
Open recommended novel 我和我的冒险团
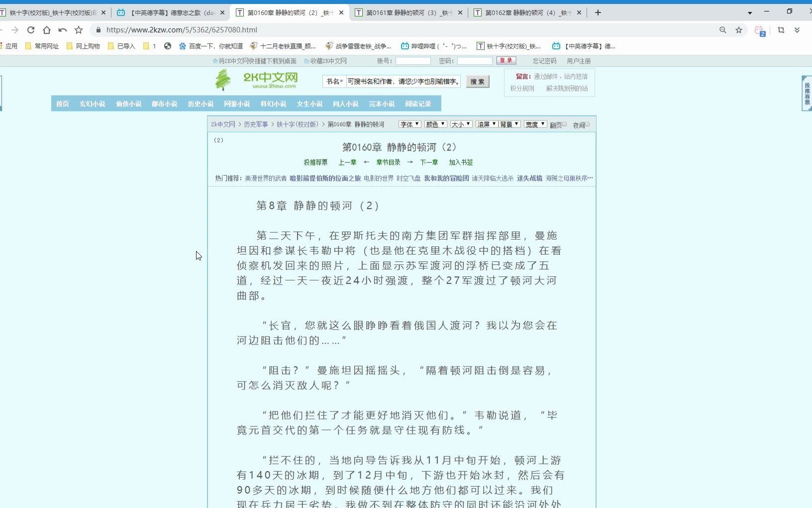446,178
